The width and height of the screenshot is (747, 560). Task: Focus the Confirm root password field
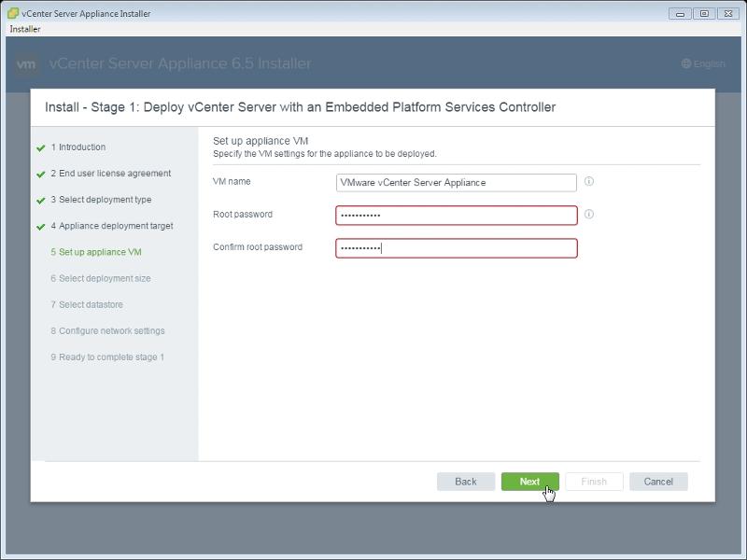click(x=457, y=248)
